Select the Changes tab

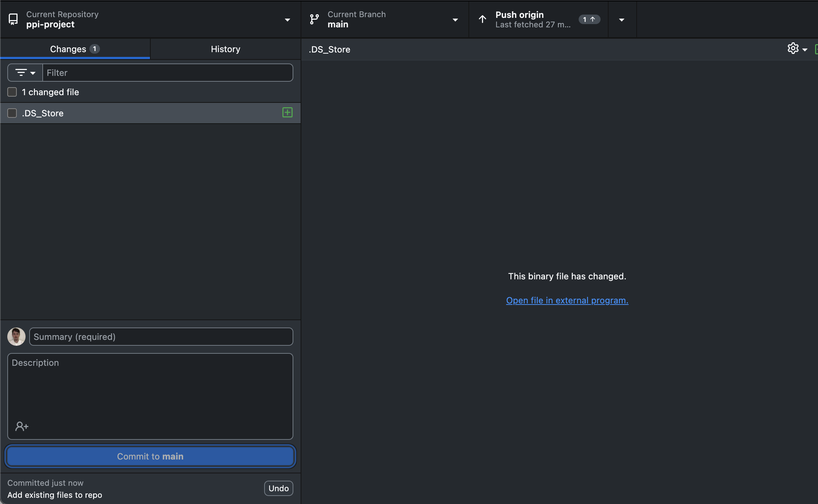coord(75,49)
